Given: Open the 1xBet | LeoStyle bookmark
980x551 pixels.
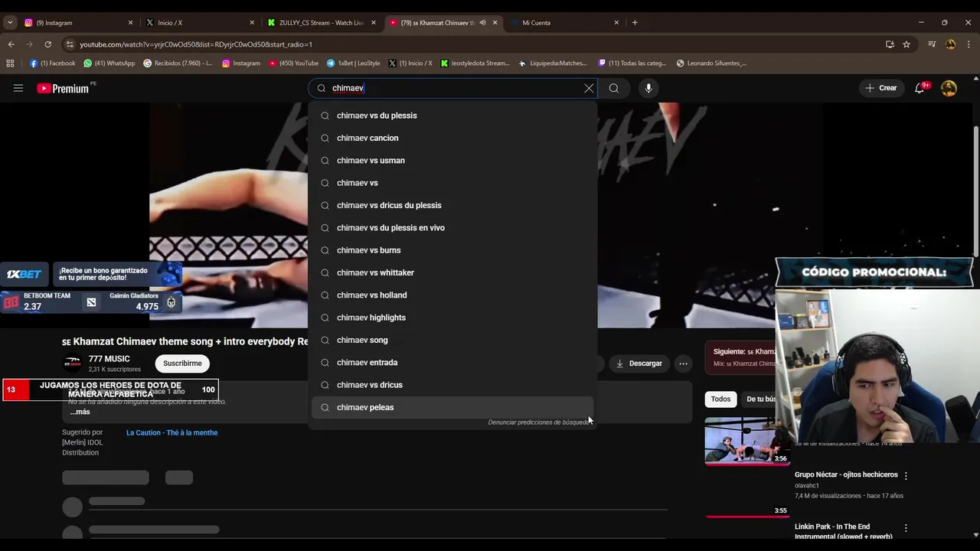Looking at the screenshot, I should click(353, 64).
